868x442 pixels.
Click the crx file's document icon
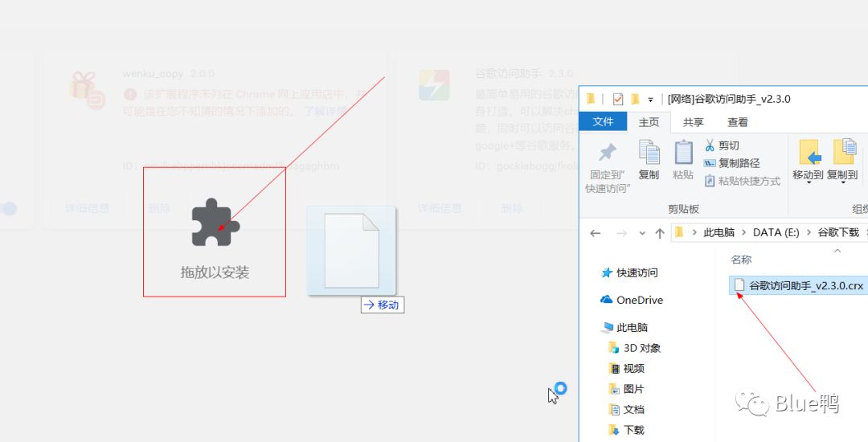pyautogui.click(x=739, y=285)
